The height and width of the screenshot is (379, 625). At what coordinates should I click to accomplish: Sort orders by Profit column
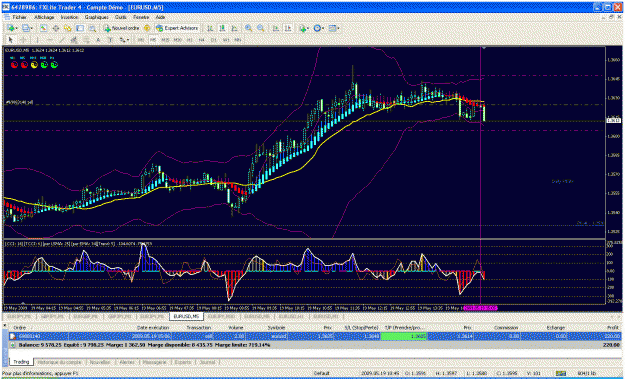pos(613,328)
